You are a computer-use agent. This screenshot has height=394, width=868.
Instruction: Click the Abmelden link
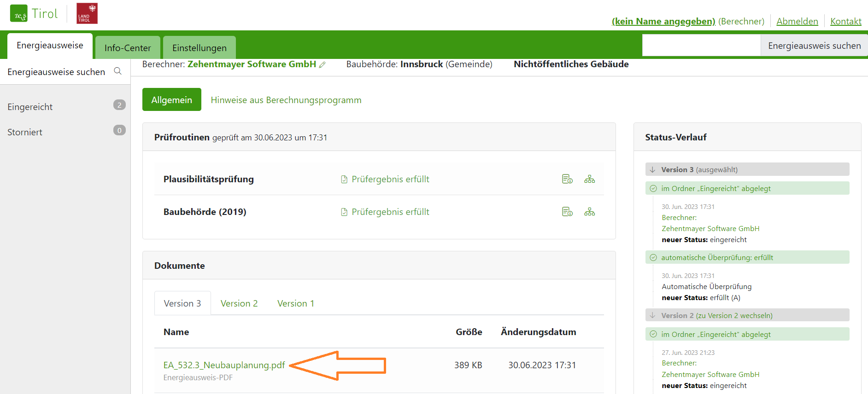[797, 21]
